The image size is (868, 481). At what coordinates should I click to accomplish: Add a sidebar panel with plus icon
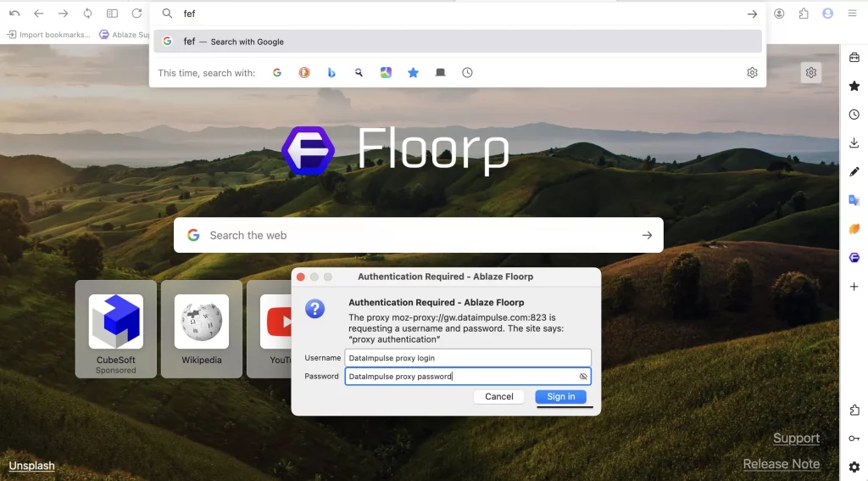click(x=854, y=287)
